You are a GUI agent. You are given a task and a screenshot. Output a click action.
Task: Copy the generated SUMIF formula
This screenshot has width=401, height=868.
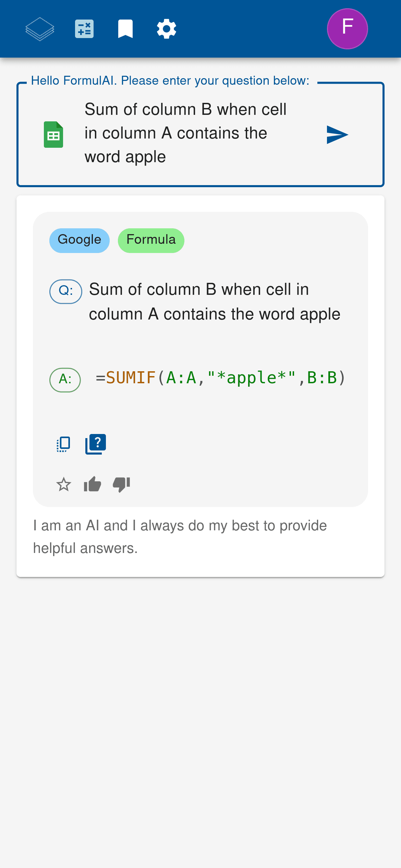tap(63, 444)
